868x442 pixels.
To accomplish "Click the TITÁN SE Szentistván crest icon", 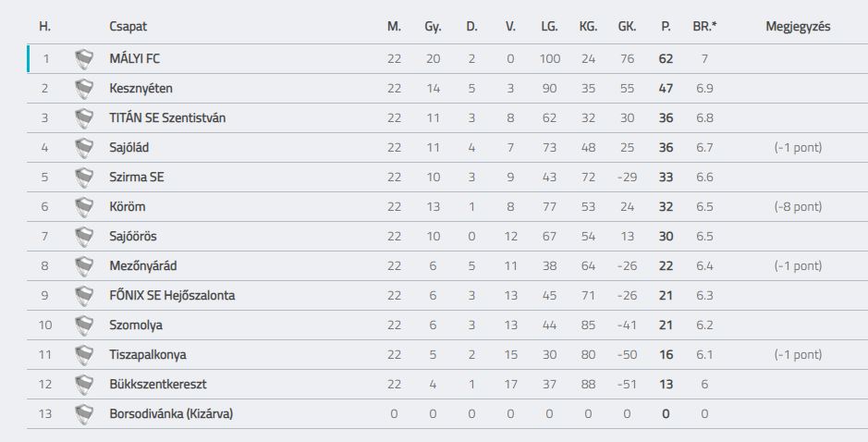I will point(84,118).
